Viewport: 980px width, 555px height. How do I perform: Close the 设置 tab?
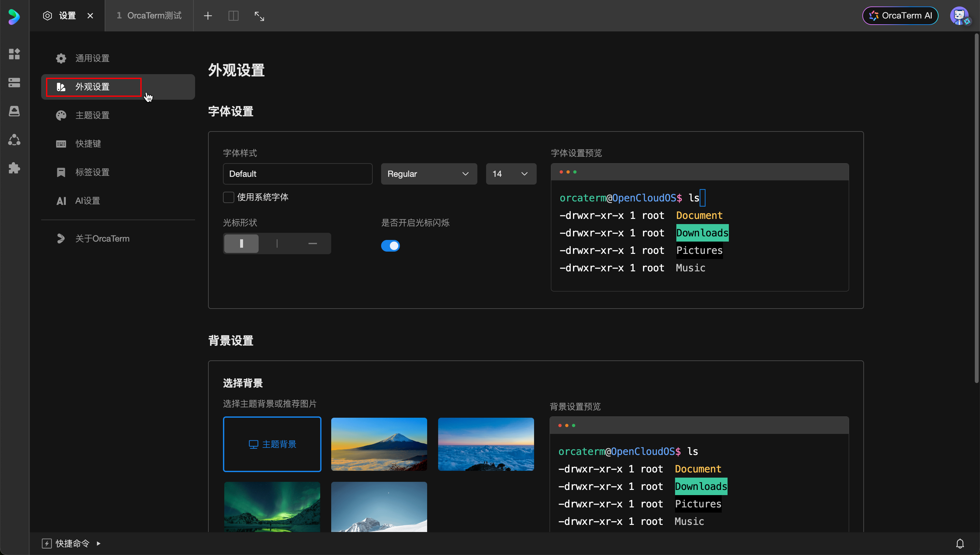coord(90,16)
